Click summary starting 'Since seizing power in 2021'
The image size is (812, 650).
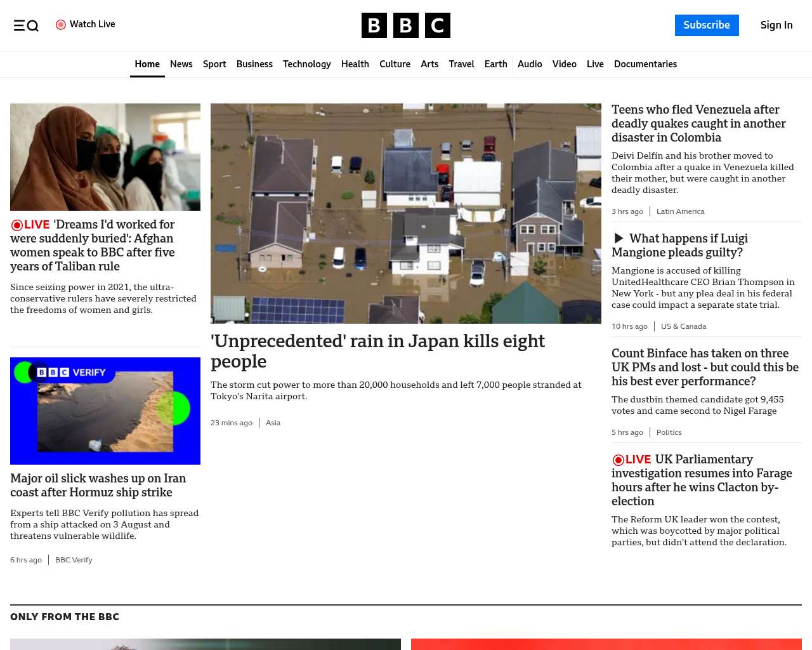[103, 298]
